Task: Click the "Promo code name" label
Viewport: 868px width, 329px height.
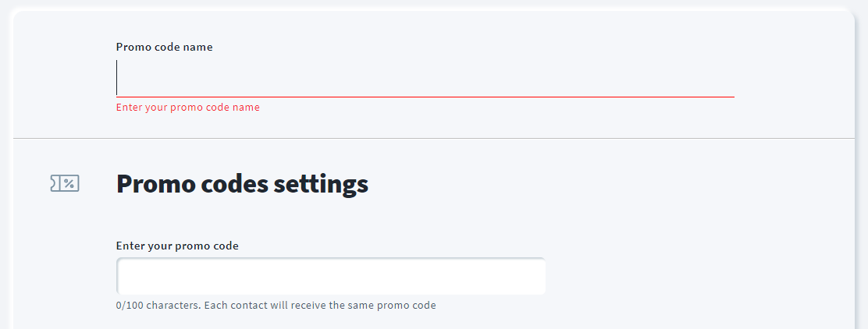Action: (x=165, y=47)
